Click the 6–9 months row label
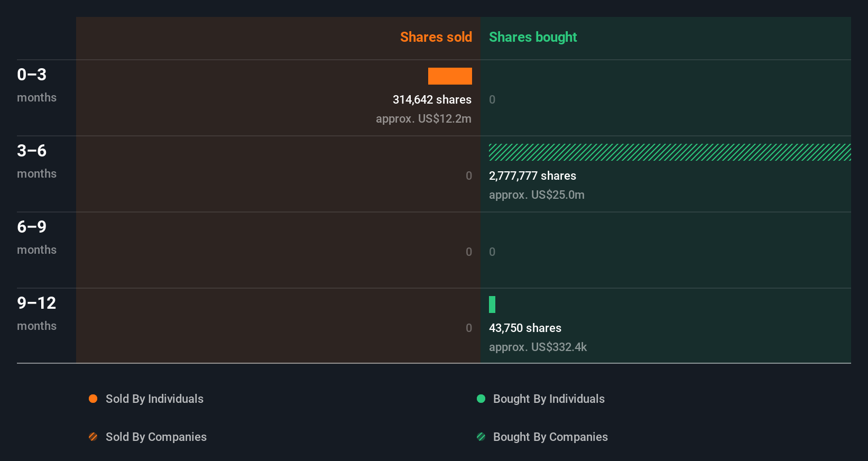 tap(36, 237)
